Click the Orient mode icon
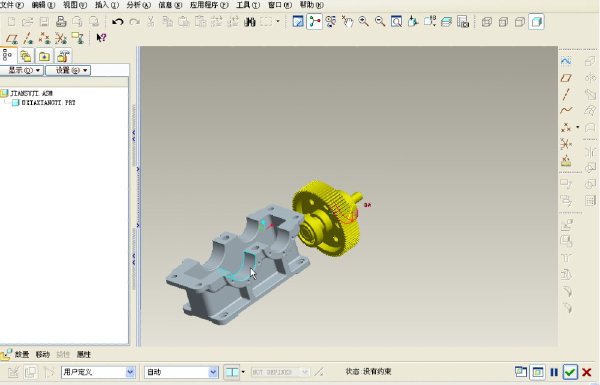The width and height of the screenshot is (600, 385). pos(331,21)
